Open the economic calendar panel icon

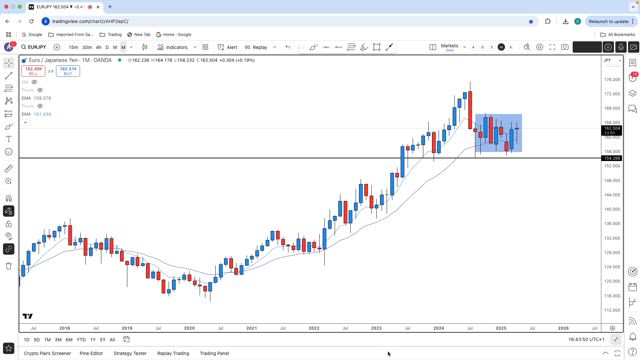pos(632,287)
